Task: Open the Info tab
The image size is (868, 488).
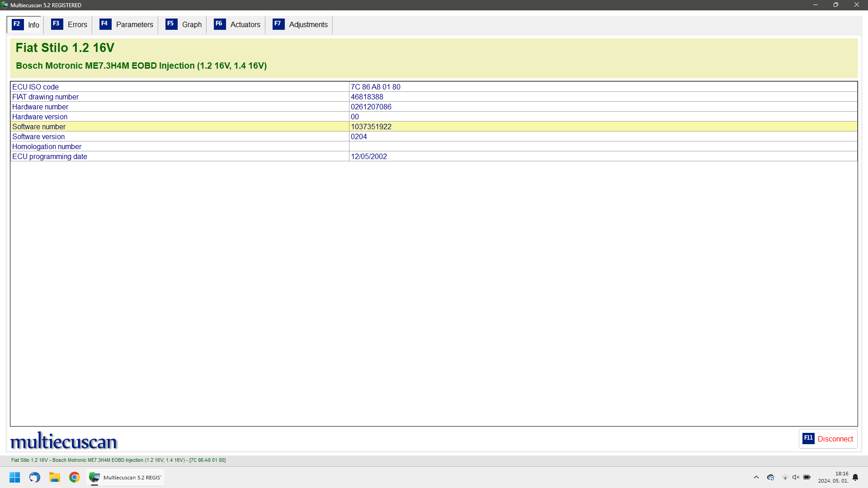Action: coord(25,25)
